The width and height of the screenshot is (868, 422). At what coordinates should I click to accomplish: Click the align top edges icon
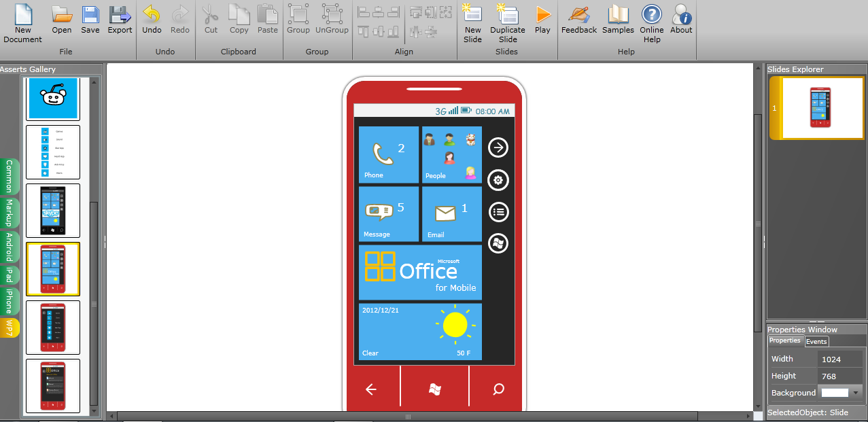pyautogui.click(x=364, y=31)
